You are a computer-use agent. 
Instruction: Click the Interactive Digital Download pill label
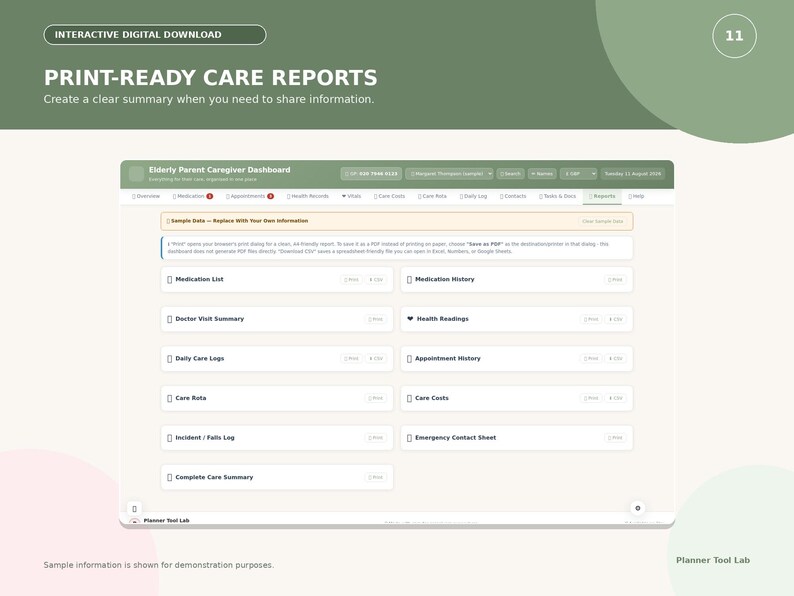coord(155,34)
